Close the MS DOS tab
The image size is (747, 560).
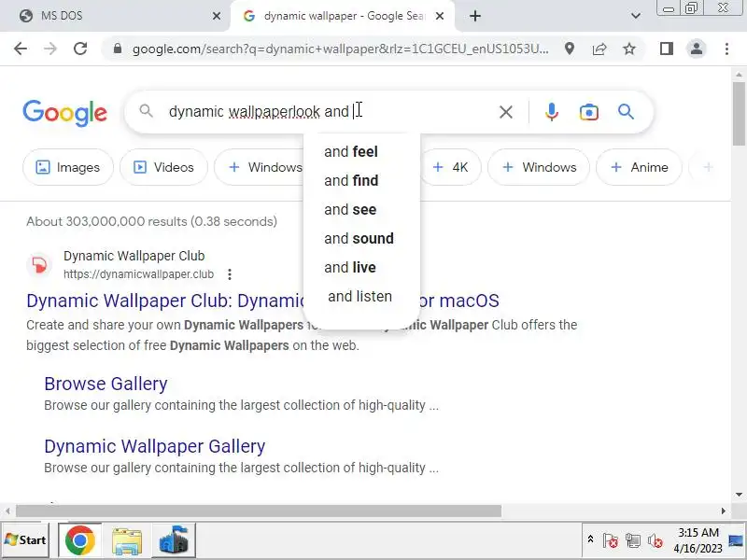click(217, 16)
